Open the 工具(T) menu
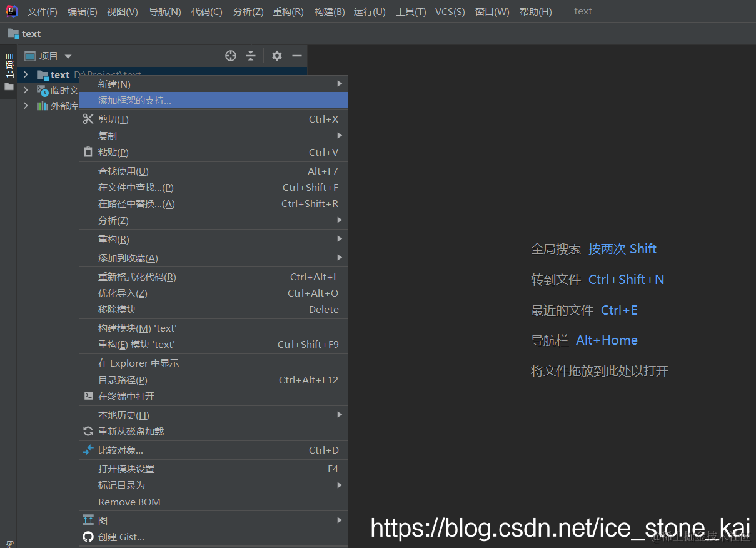The height and width of the screenshot is (548, 756). tap(411, 11)
